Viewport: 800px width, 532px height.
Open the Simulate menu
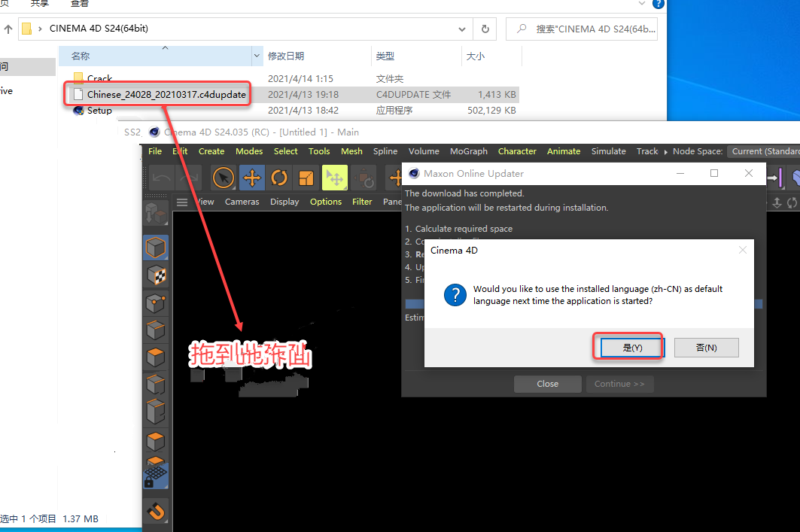click(609, 151)
